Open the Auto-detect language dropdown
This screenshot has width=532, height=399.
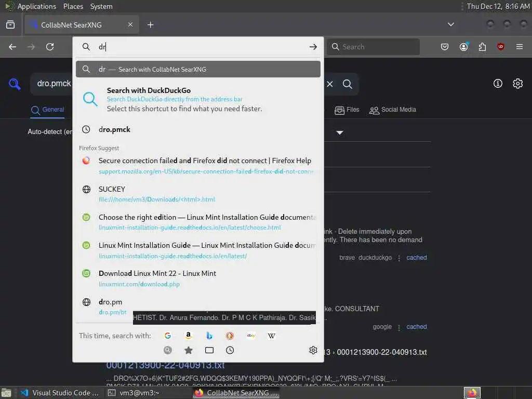[50, 131]
